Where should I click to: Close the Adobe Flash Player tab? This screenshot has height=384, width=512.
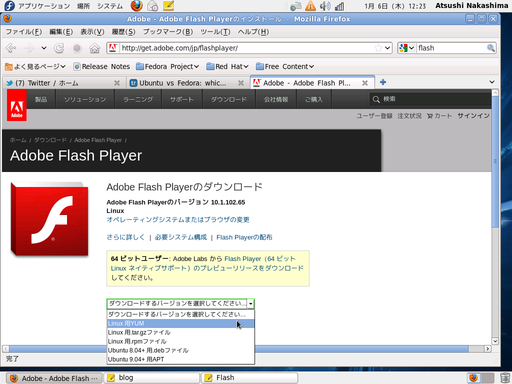(x=365, y=83)
